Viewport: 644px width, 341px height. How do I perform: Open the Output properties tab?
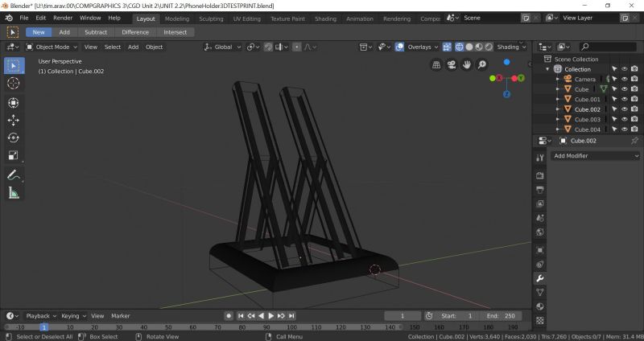tap(540, 190)
